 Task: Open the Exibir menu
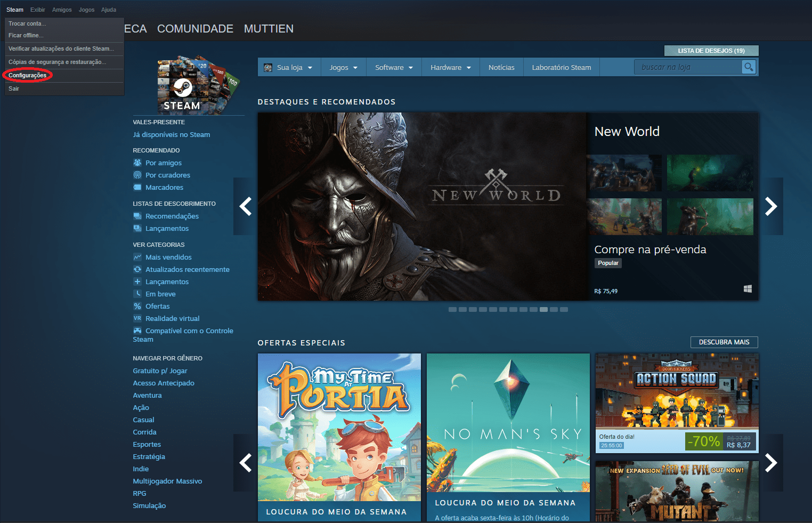38,10
